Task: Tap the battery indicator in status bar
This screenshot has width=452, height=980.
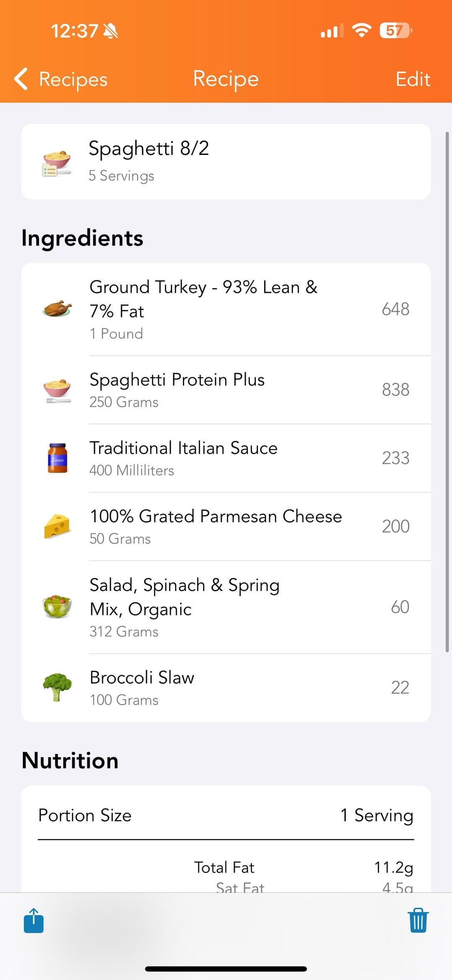Action: pos(395,31)
